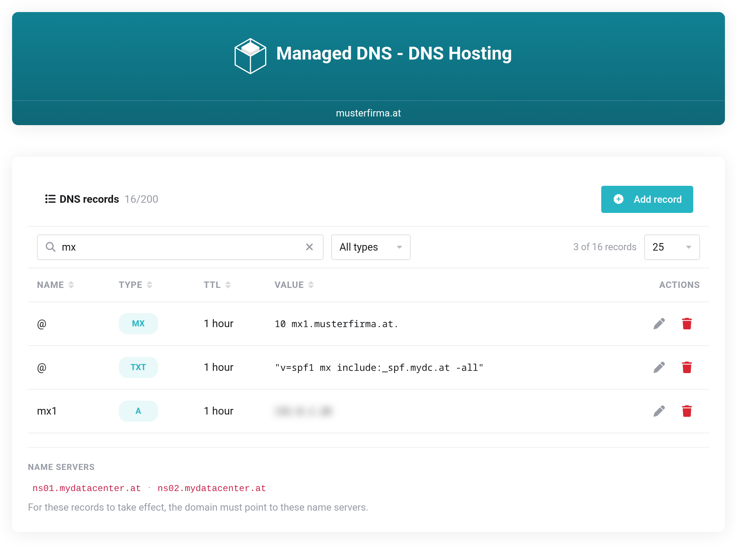Click musterfirma.at domain in header
Viewport: 737px width, 560px height.
[x=368, y=113]
